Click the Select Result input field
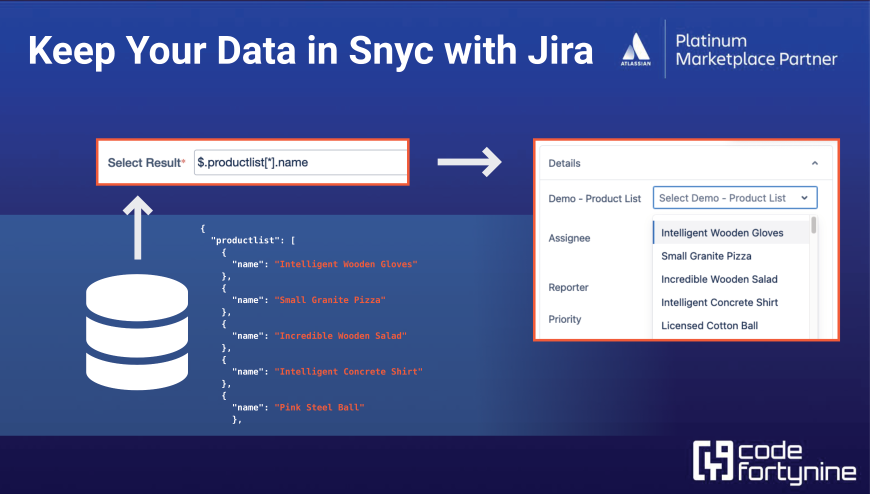The height and width of the screenshot is (494, 870). point(301,163)
